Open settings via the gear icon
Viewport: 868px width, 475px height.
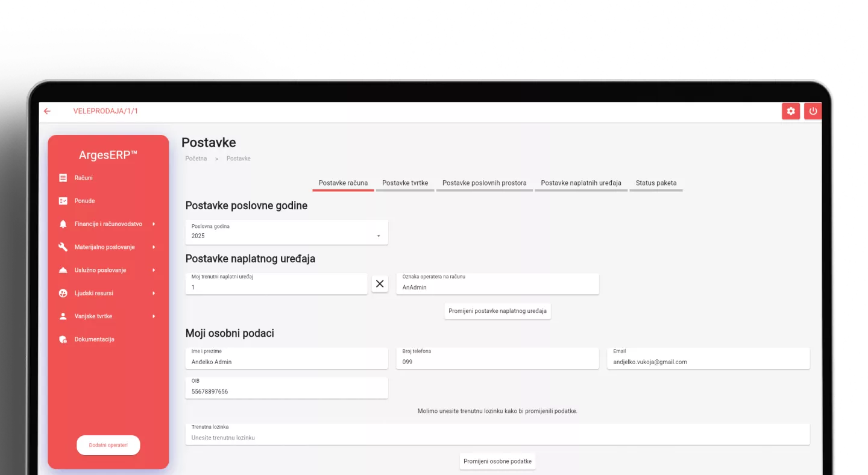click(791, 111)
